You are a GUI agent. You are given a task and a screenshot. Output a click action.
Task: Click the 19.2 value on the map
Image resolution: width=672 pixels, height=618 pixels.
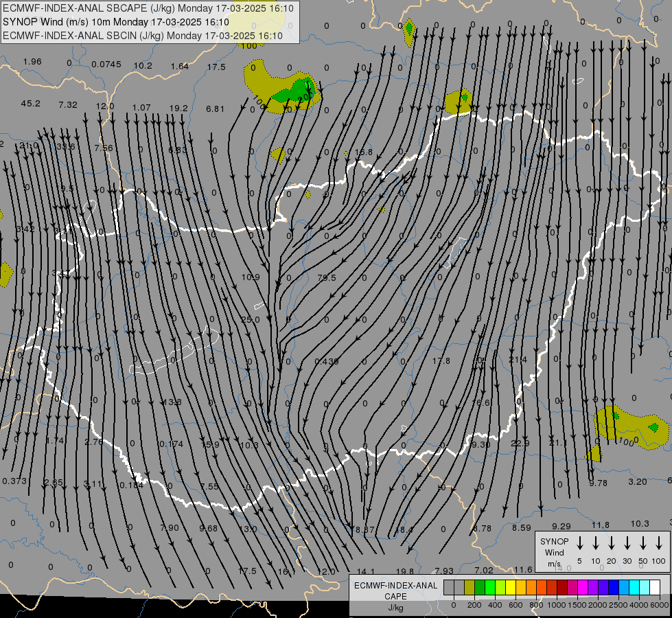coord(178,108)
